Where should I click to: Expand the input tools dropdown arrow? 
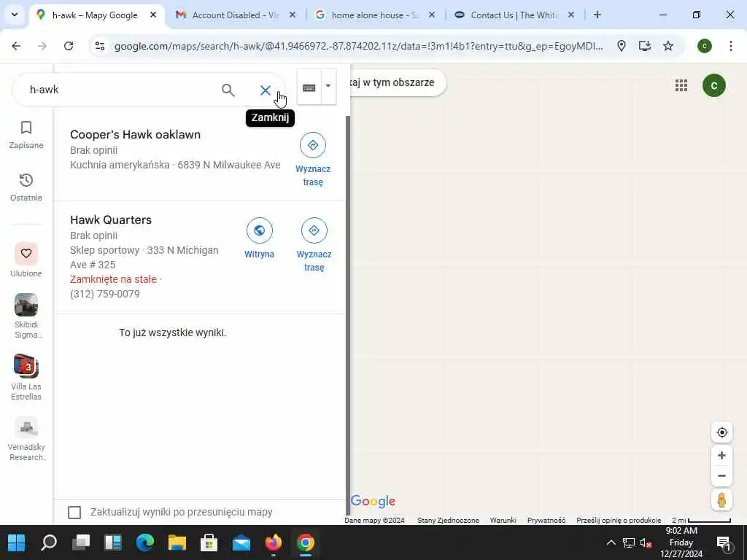328,86
